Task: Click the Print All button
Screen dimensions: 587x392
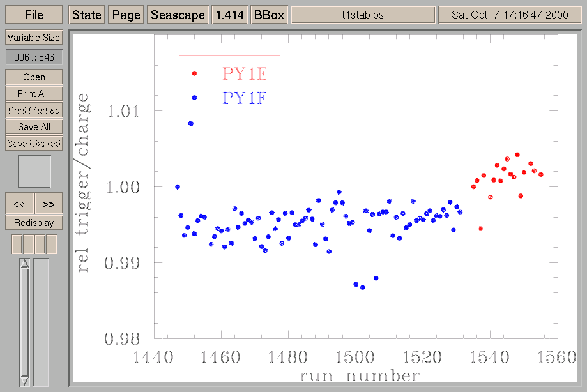Action: [34, 94]
